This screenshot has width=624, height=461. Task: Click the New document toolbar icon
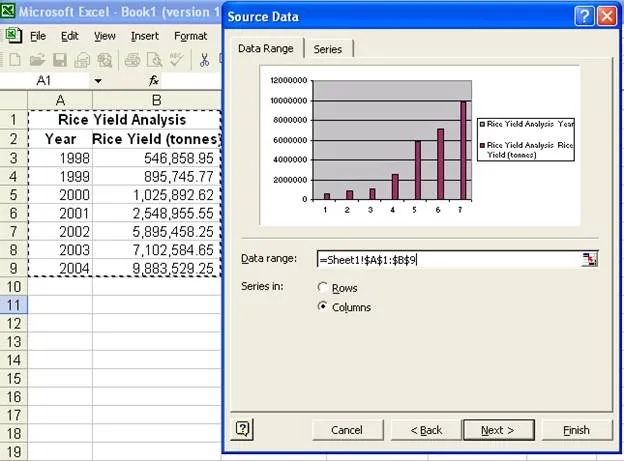pos(15,60)
